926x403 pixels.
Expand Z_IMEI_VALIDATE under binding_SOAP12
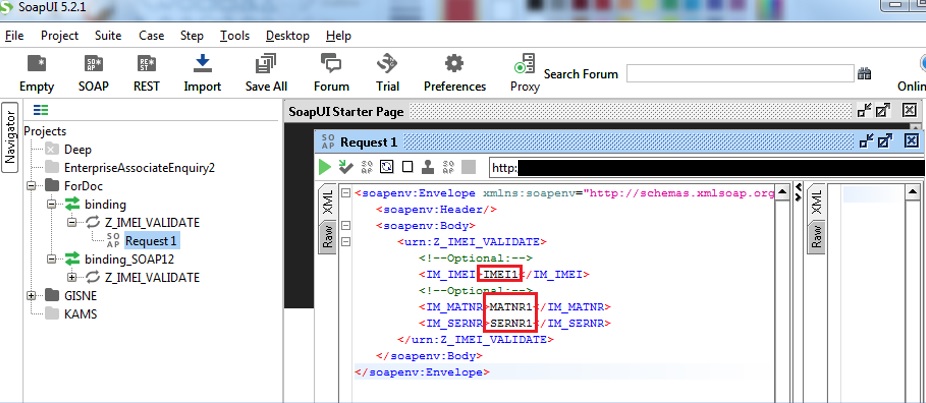72,277
